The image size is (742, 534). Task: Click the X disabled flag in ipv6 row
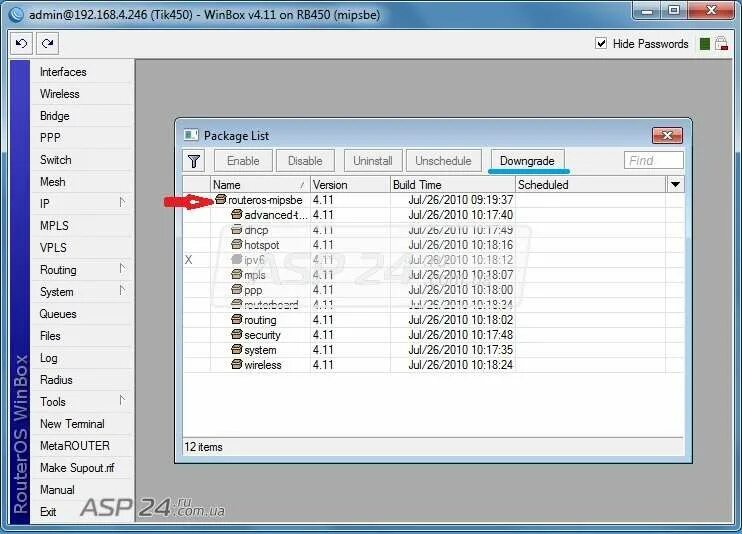(x=188, y=260)
